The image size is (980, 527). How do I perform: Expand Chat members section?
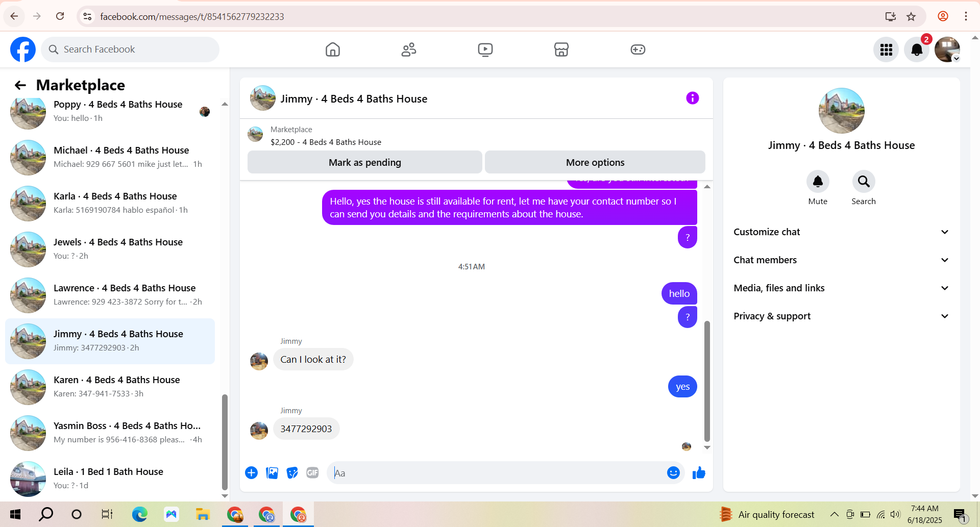tap(841, 260)
